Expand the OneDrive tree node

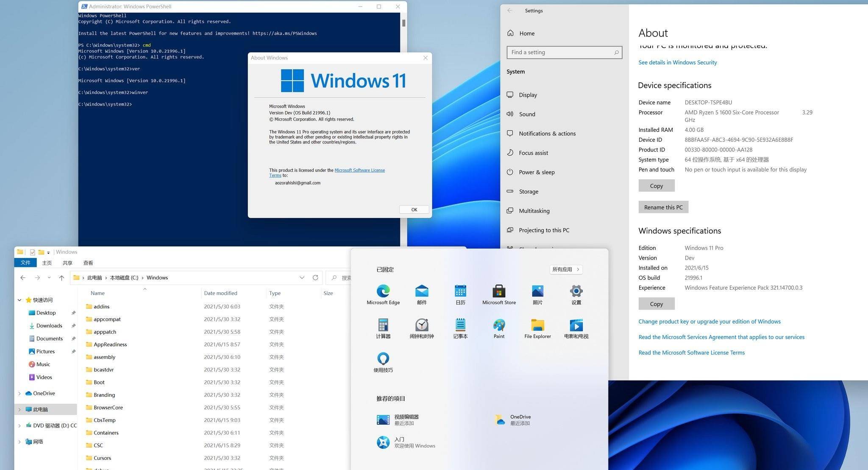(19, 394)
